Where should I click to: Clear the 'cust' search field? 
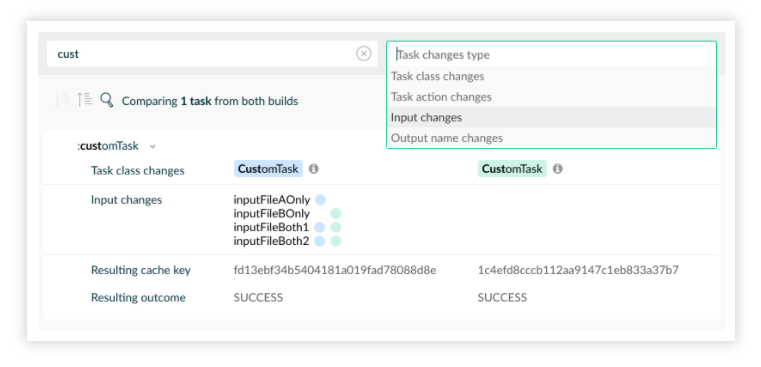(x=364, y=53)
